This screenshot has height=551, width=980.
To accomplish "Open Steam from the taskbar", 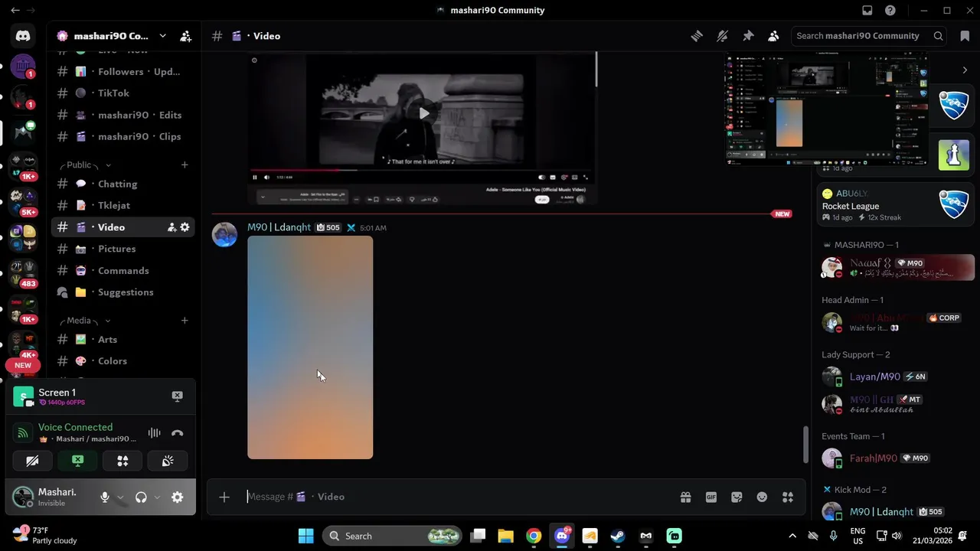I will (x=617, y=536).
